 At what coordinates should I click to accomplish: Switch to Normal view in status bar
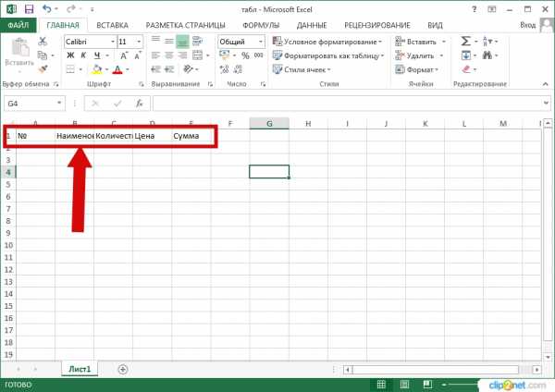tap(381, 385)
